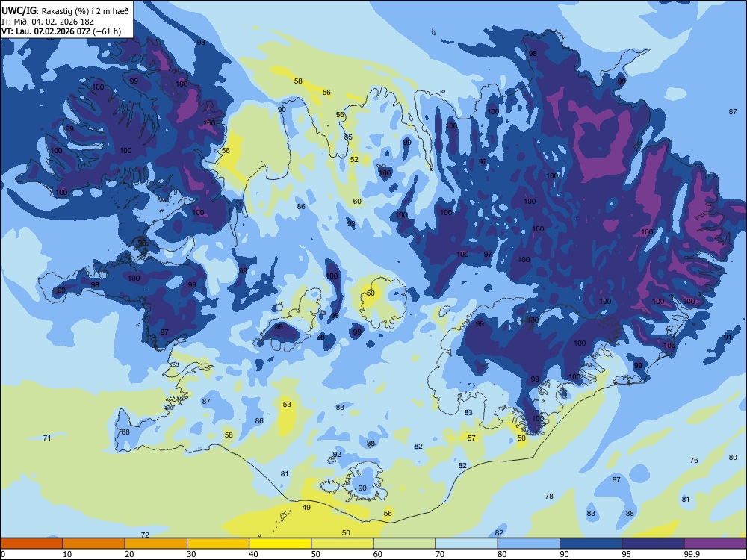This screenshot has width=747, height=560.
Task: Click the '20' legend tick label
Action: [x=129, y=554]
